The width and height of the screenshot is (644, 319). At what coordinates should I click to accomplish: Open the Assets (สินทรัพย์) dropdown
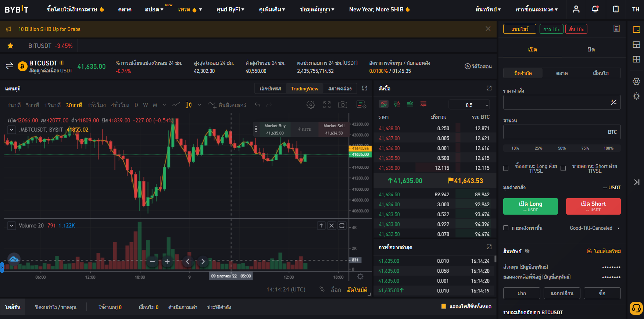(x=488, y=10)
